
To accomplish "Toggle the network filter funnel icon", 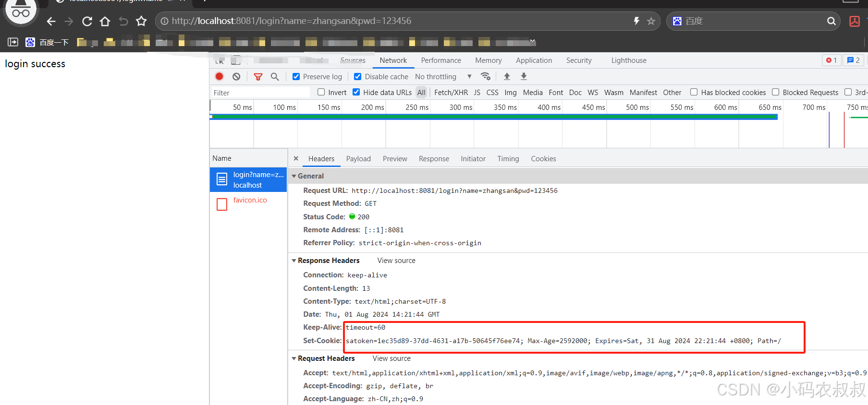I will pos(258,76).
